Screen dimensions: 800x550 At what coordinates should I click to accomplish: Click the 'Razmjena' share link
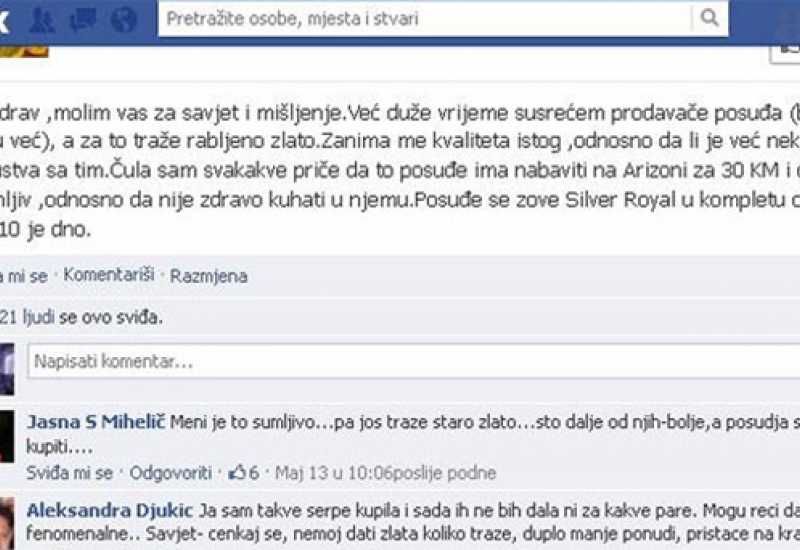coord(209,276)
